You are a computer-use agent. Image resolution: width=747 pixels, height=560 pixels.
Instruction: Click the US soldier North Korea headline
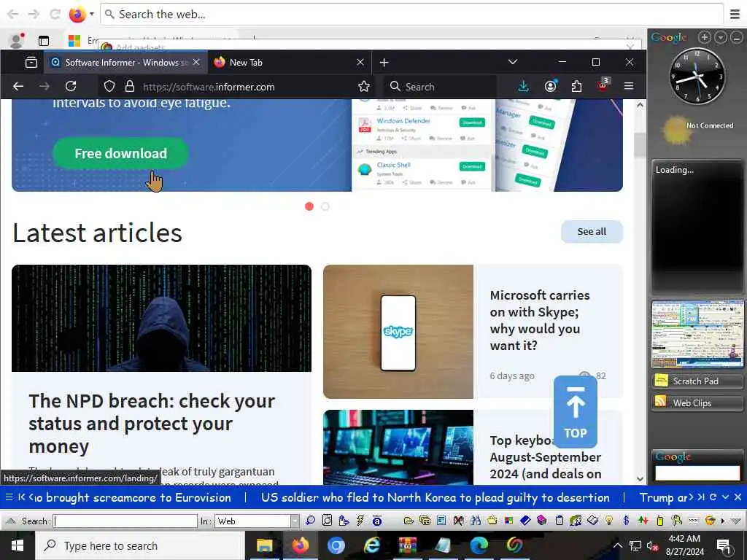435,497
